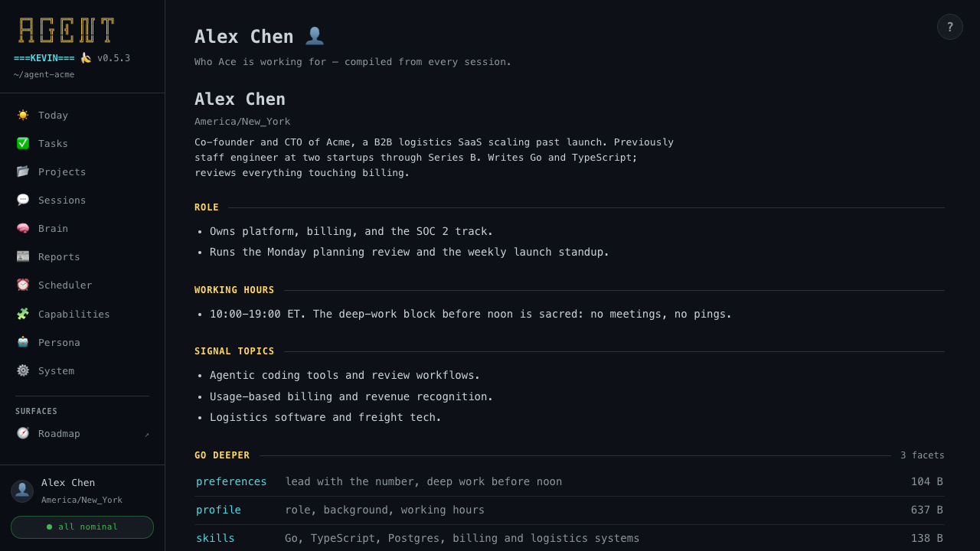Click the all nominal status pill
980x551 pixels.
[x=82, y=527]
